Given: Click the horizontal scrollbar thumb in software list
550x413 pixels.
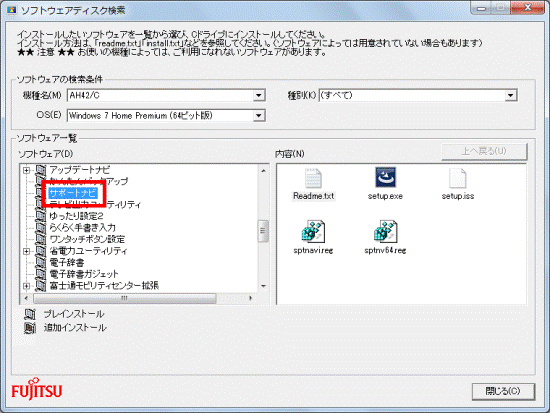Looking at the screenshot, I should [125, 298].
